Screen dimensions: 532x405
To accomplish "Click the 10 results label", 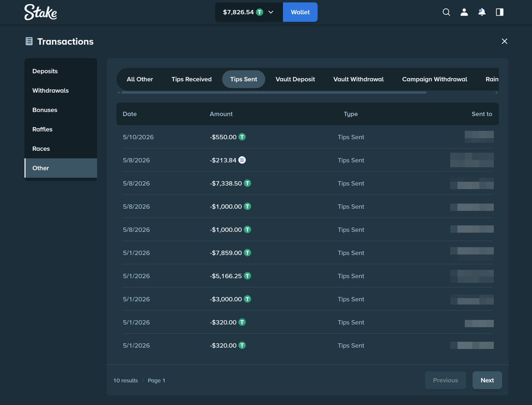I will pos(126,381).
